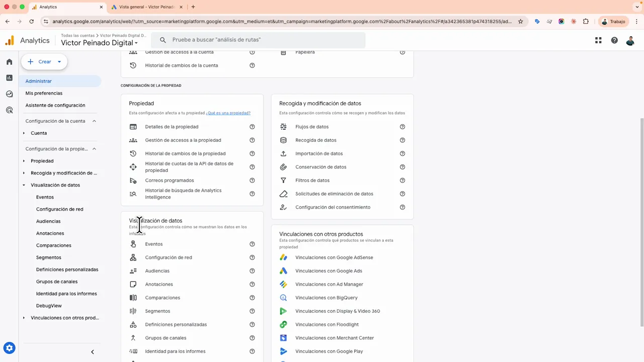Click the page vertical scrollbar
This screenshot has width=644, height=362.
(x=641, y=221)
